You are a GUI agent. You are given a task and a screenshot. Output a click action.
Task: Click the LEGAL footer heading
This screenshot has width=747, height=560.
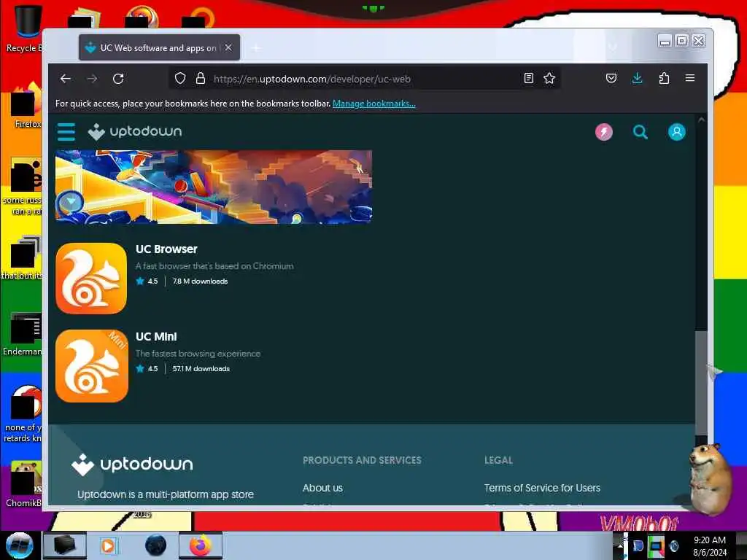[498, 461]
